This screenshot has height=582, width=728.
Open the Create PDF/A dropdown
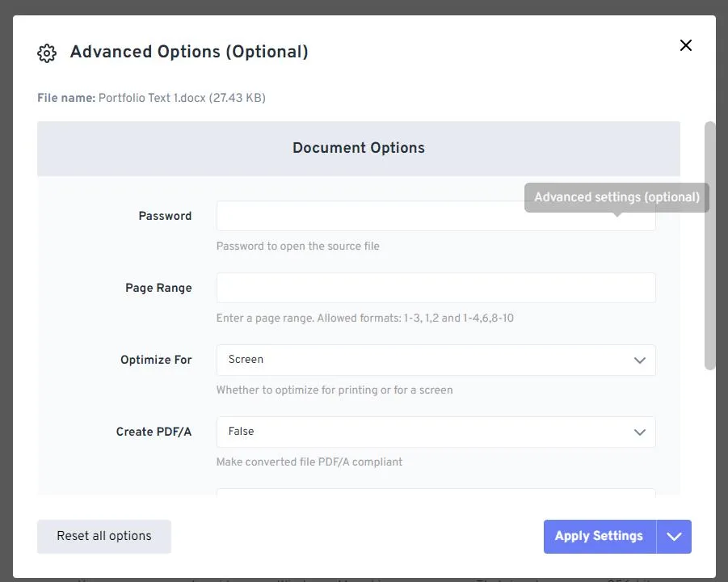(436, 431)
